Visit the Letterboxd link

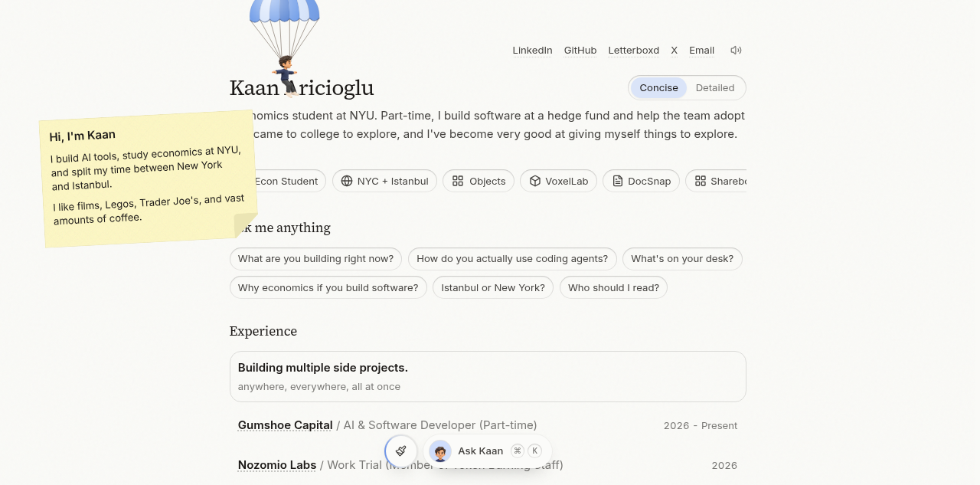click(634, 51)
